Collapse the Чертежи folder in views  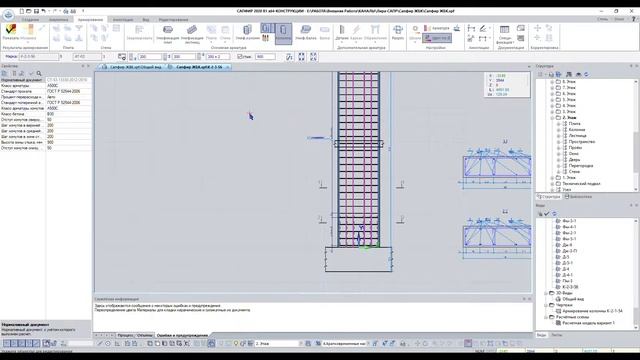(x=546, y=305)
